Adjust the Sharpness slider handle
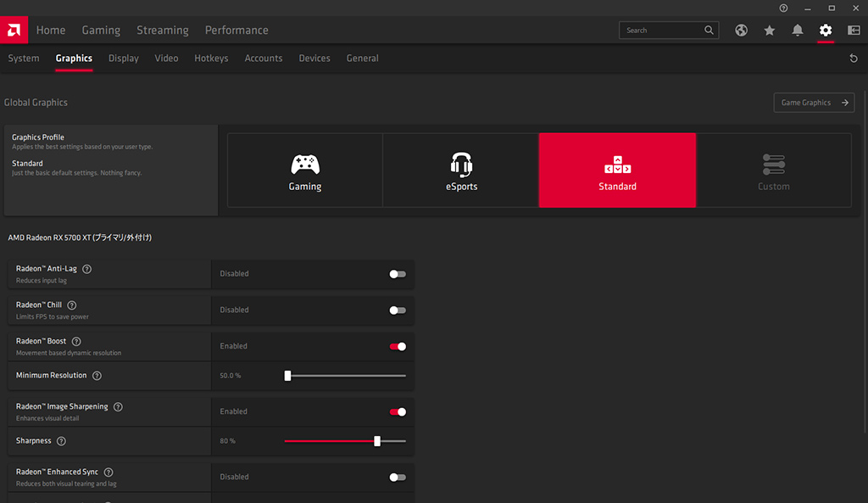 [x=377, y=441]
